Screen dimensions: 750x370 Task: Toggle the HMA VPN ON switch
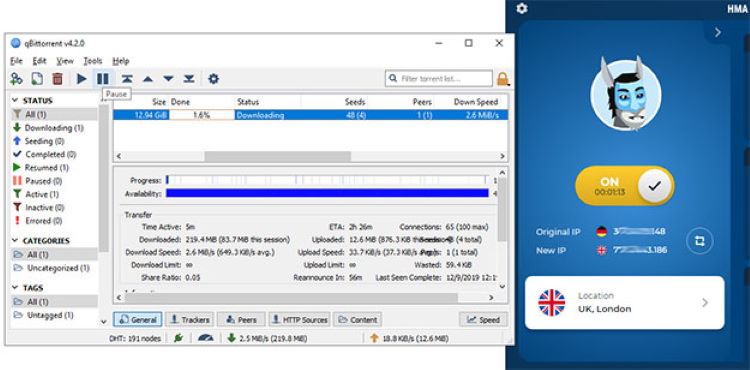tap(625, 186)
